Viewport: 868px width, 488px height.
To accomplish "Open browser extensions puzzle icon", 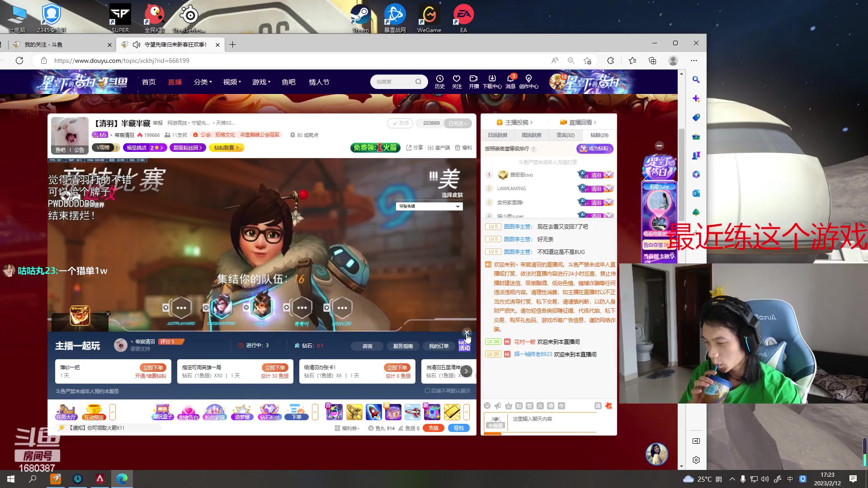I will tap(610, 61).
